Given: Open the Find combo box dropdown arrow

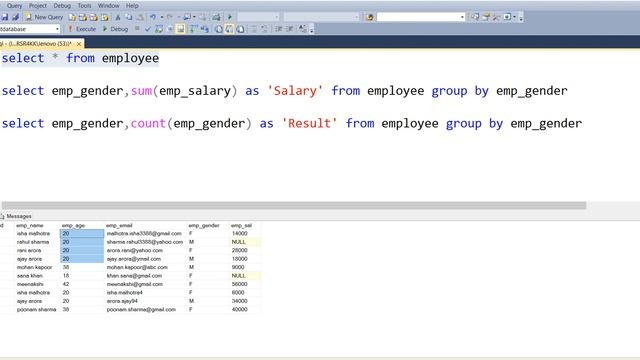Looking at the screenshot, I should coord(462,17).
